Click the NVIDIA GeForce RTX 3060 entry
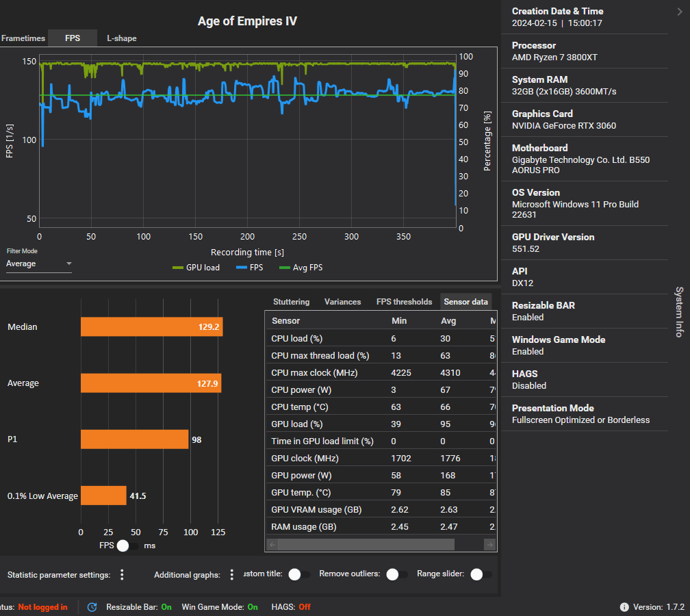The width and height of the screenshot is (690, 616). point(564,126)
